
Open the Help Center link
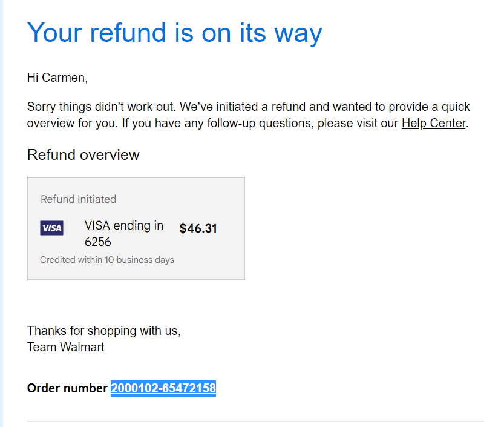[x=433, y=123]
